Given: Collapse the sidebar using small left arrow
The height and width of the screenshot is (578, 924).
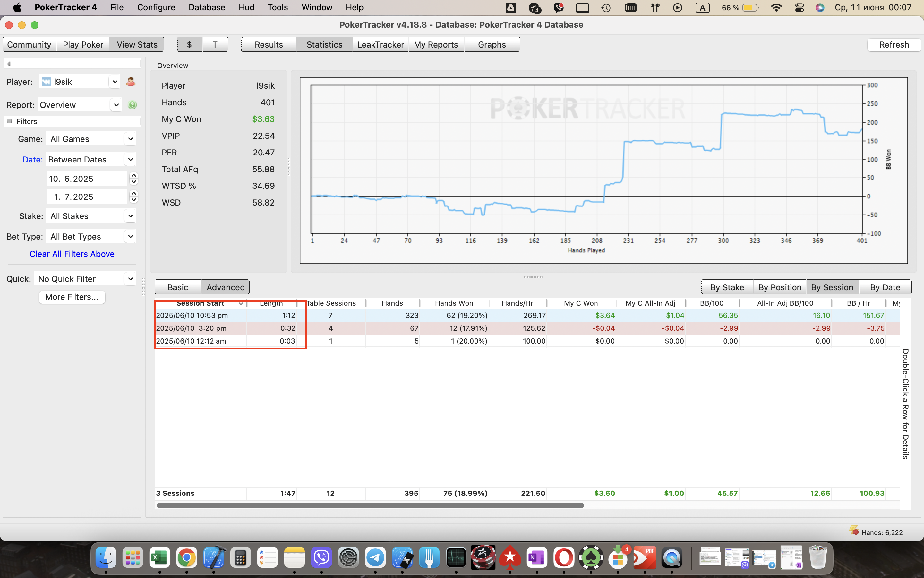Looking at the screenshot, I should pyautogui.click(x=9, y=64).
